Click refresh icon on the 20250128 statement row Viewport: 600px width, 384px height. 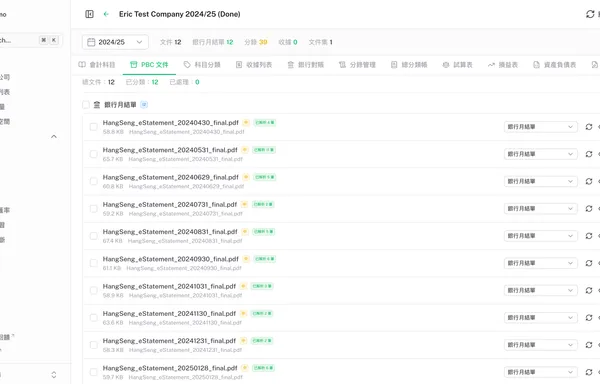pyautogui.click(x=589, y=372)
